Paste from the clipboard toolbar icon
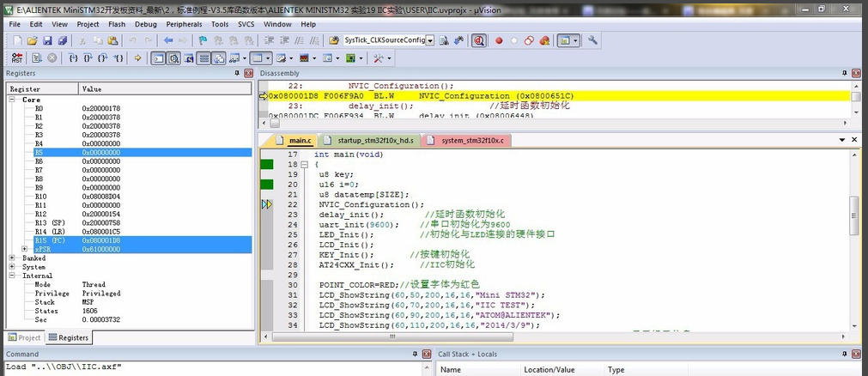 pos(113,40)
